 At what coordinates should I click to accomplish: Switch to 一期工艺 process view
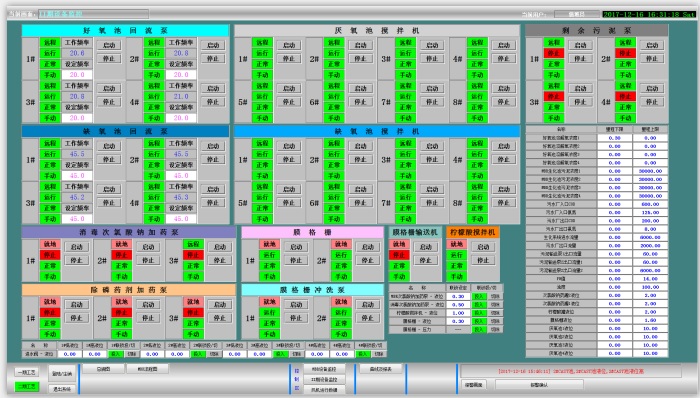point(27,372)
